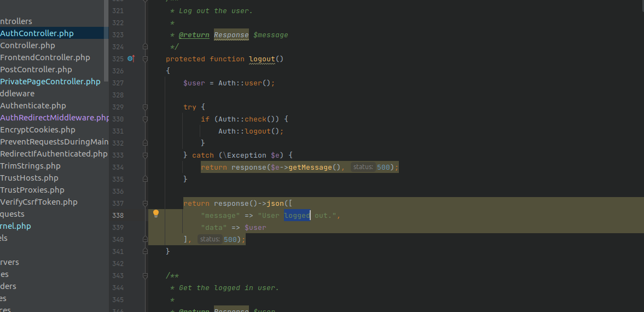Click $user variable on line 327
Image resolution: width=644 pixels, height=312 pixels.
point(194,83)
